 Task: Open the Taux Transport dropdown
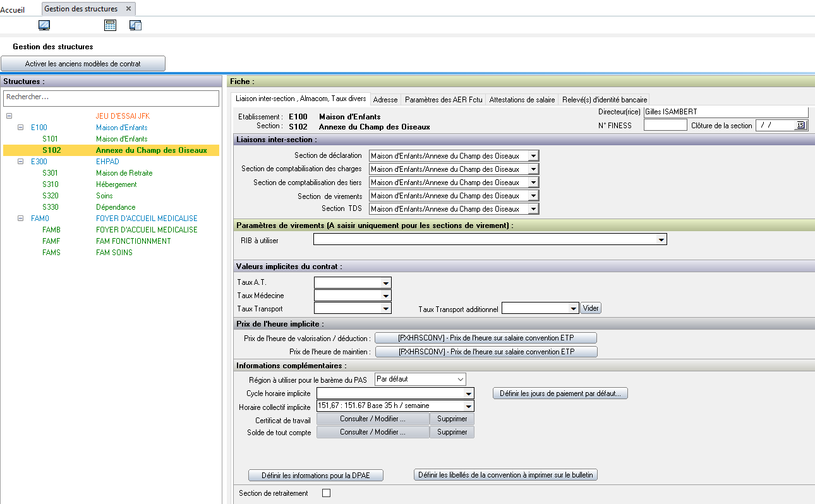point(386,309)
